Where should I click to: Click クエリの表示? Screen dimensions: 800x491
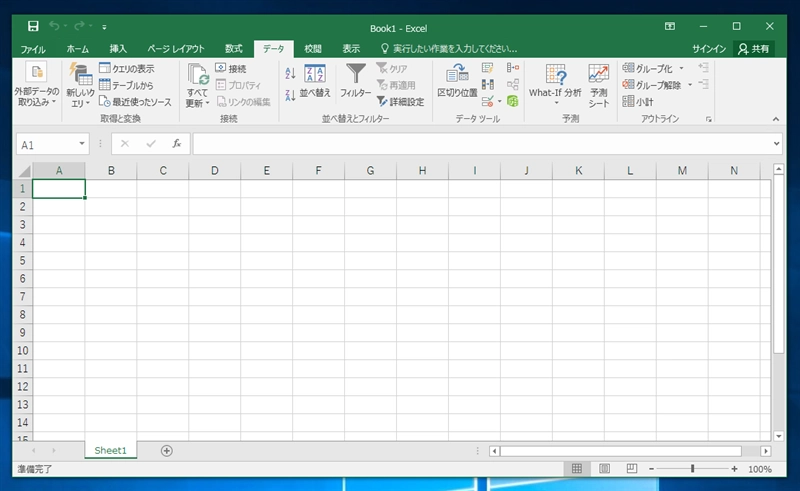coord(127,68)
